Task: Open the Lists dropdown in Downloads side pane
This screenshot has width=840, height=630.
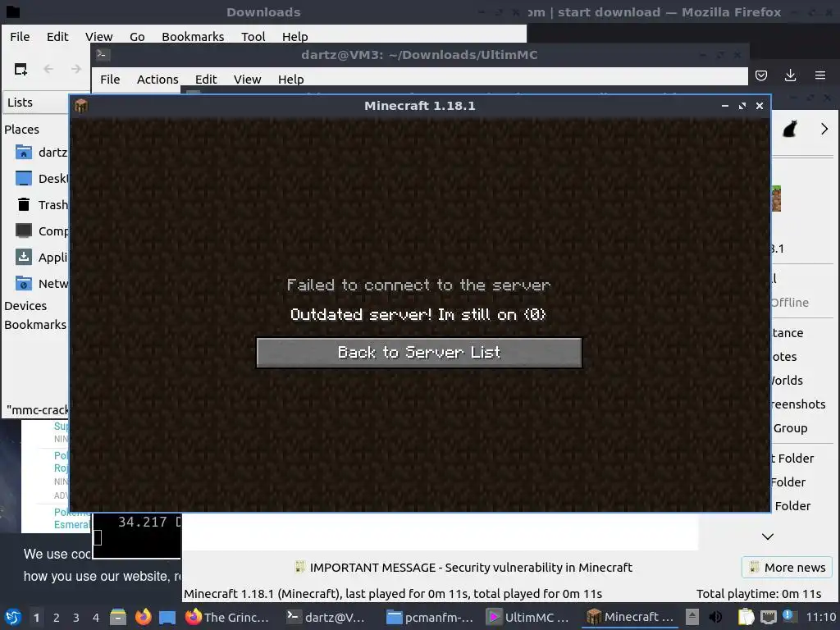Action: pos(38,103)
